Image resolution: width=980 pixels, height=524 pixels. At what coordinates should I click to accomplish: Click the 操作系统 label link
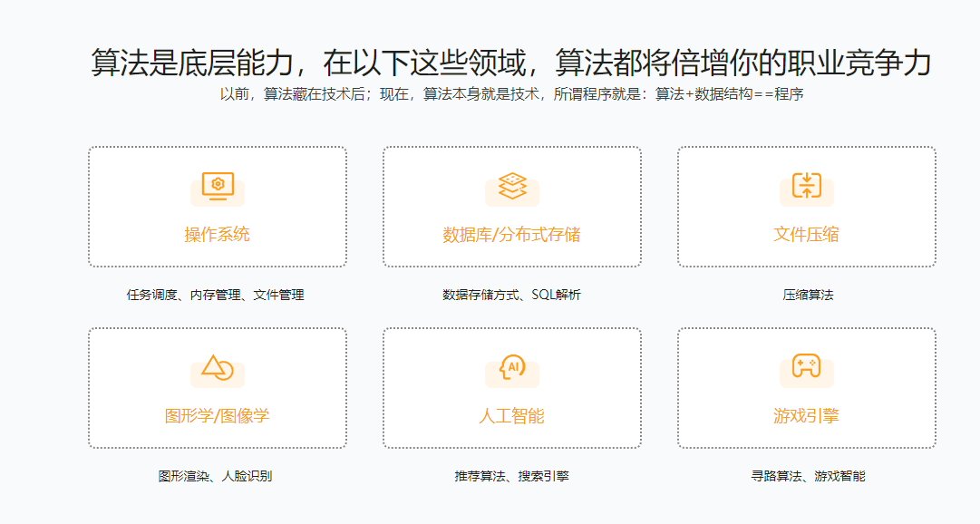click(216, 234)
